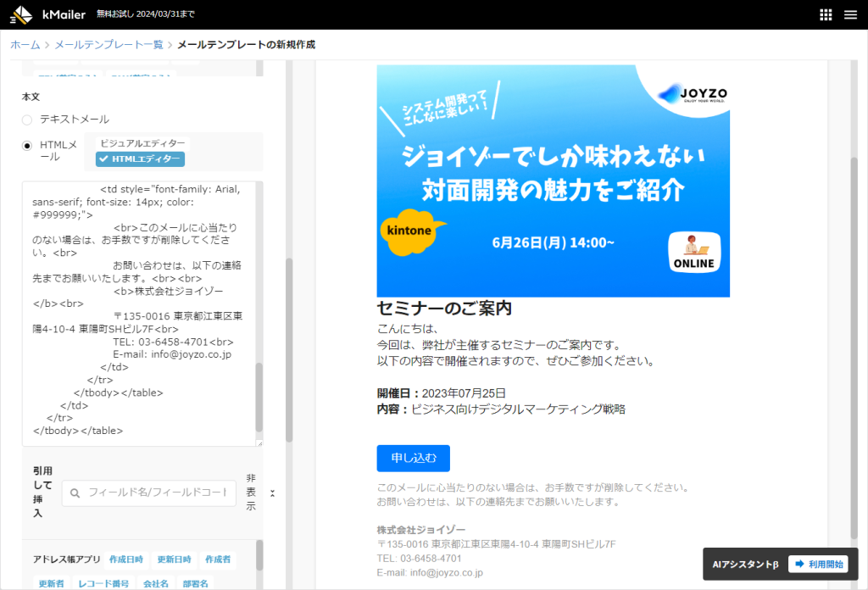
Task: Click the arrow icon on 利用開始 button
Action: pyautogui.click(x=799, y=564)
